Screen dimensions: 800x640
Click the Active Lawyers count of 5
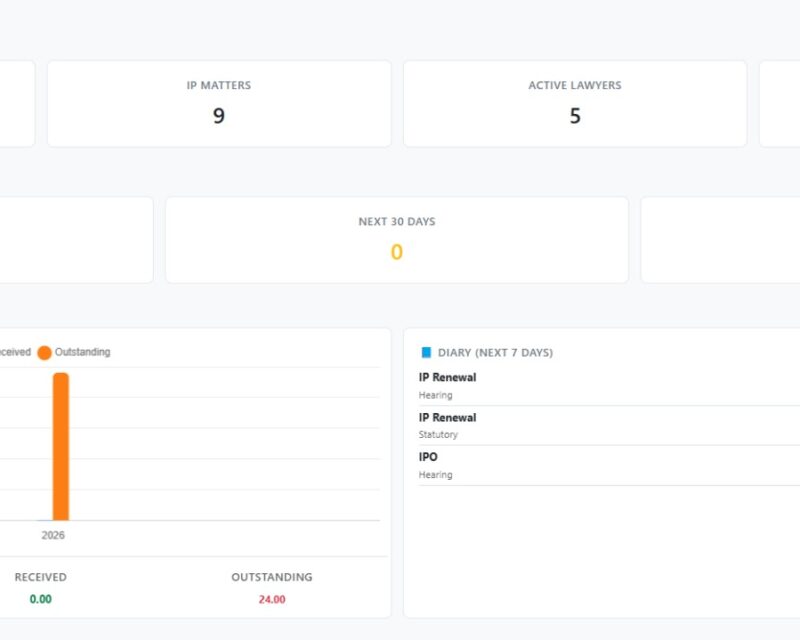click(x=575, y=116)
